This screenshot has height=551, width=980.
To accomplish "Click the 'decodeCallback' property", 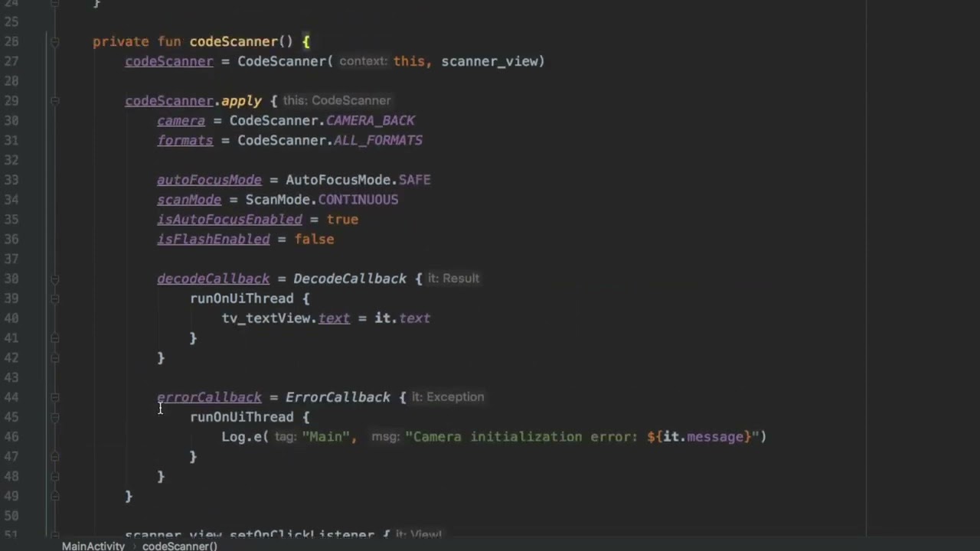I will [214, 279].
